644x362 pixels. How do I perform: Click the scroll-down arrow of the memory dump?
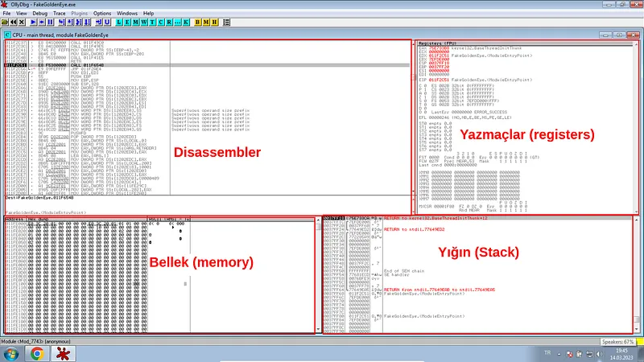click(318, 330)
